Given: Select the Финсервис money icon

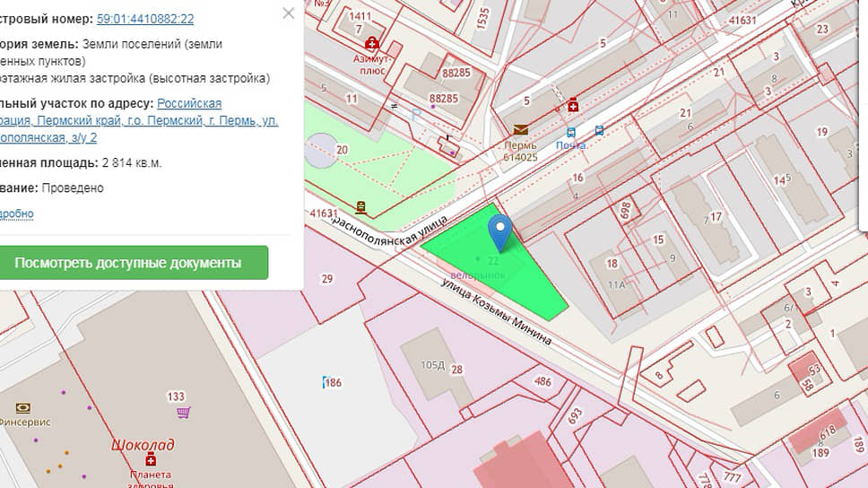Looking at the screenshot, I should click(23, 406).
